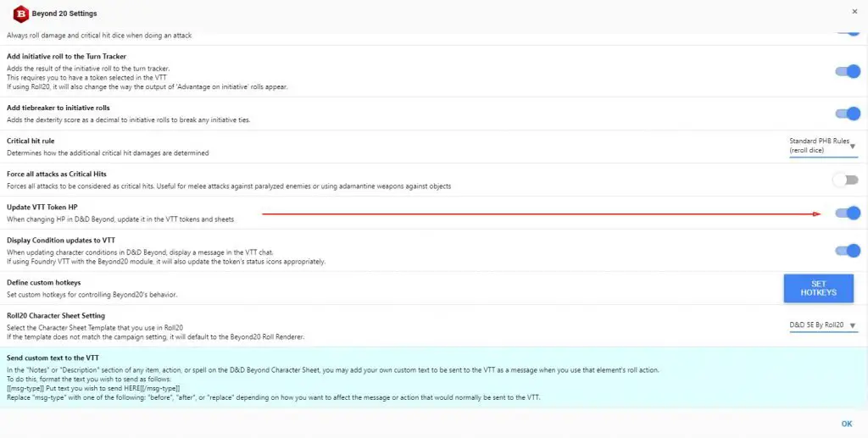This screenshot has width=868, height=438.
Task: Click 'Always roll damage and critical hit dice' text
Action: [99, 36]
